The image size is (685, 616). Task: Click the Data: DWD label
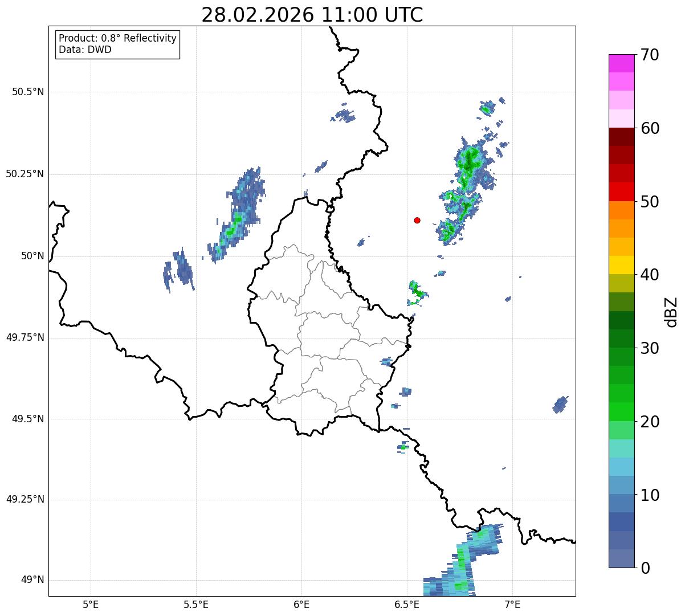pos(85,50)
